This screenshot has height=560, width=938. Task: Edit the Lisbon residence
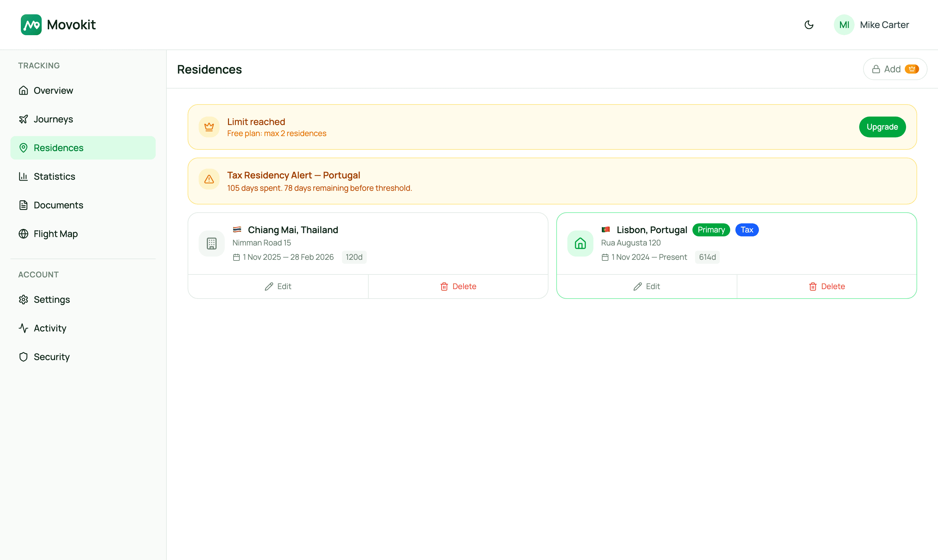[647, 287]
